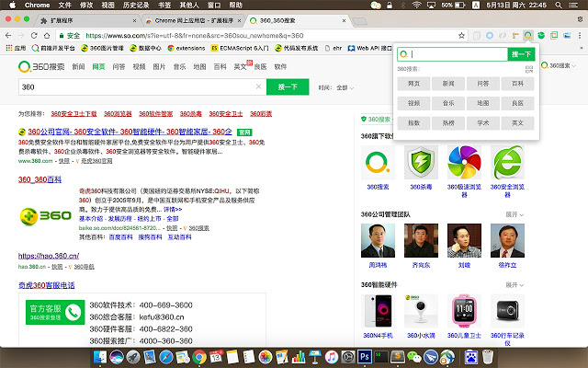The height and width of the screenshot is (368, 588).
Task: Open the 360N4手机 phone thumbnail
Action: 378,311
